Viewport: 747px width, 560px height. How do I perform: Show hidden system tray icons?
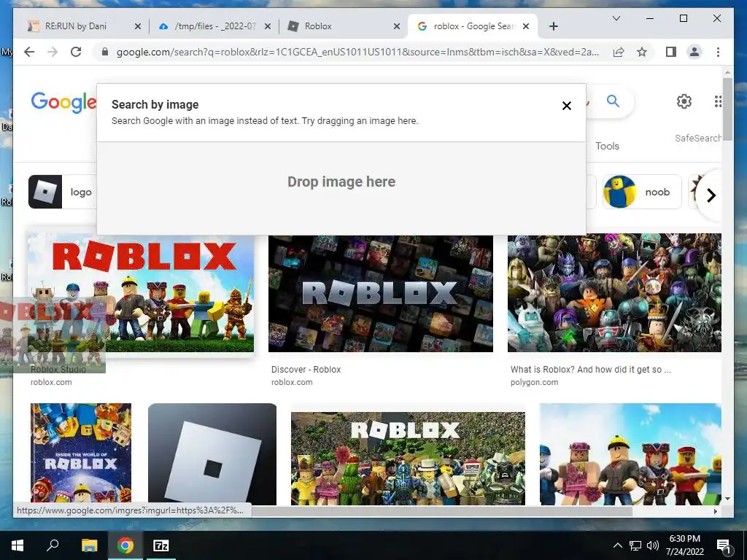point(617,545)
